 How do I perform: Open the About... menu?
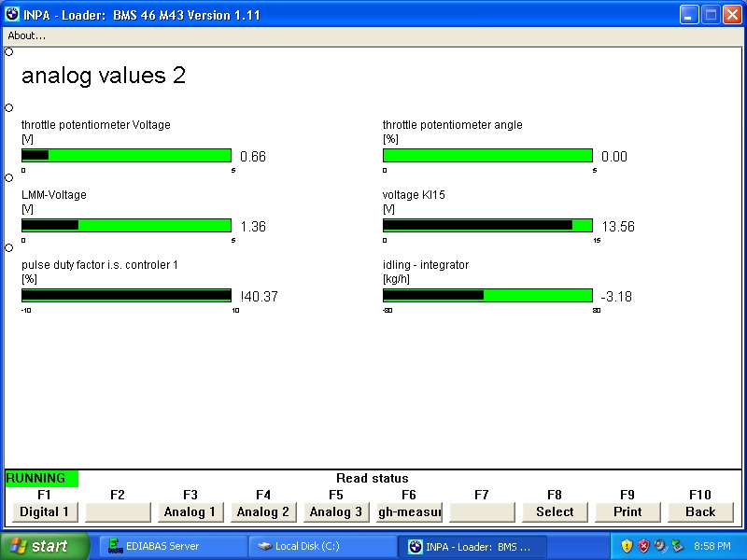[x=26, y=35]
